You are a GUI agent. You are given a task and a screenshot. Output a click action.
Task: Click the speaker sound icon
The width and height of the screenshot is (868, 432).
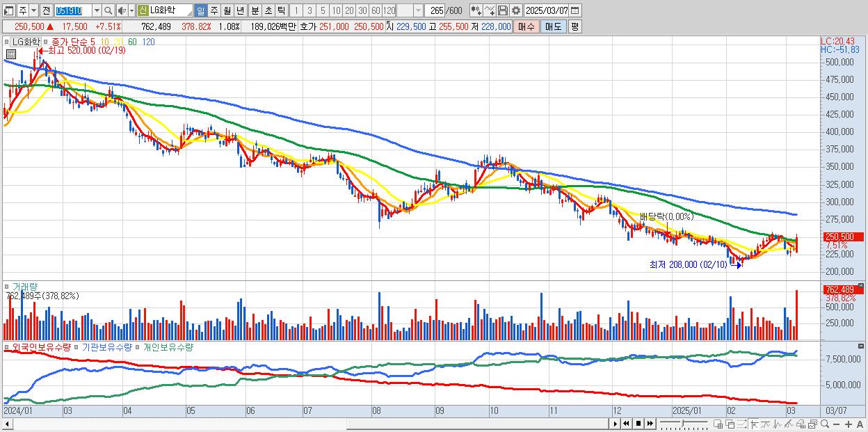coord(121,10)
